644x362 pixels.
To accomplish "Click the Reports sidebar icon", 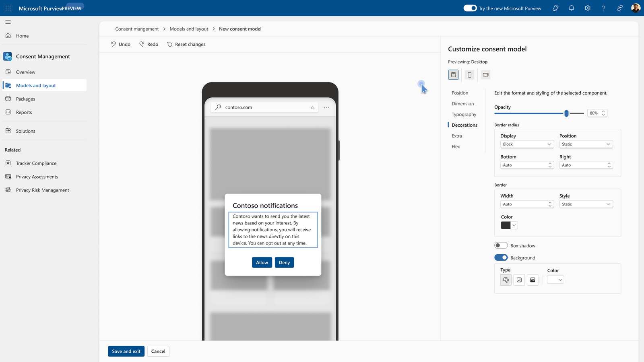I will [8, 112].
